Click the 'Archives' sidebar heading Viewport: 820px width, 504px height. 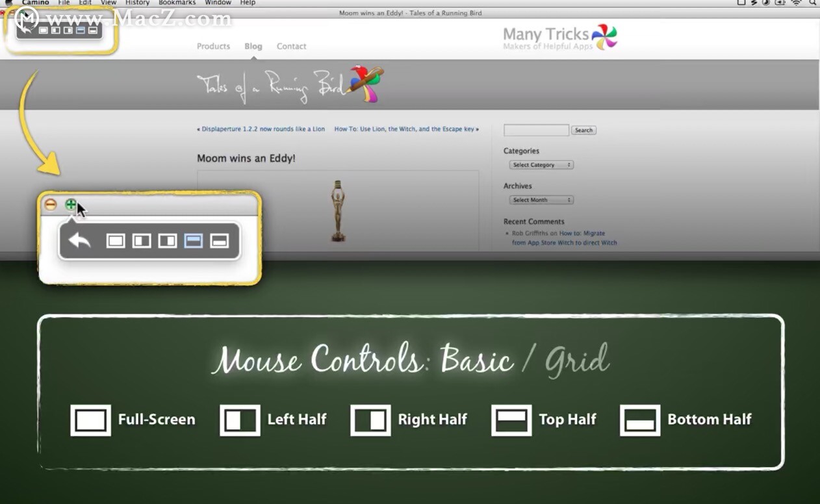(x=518, y=186)
